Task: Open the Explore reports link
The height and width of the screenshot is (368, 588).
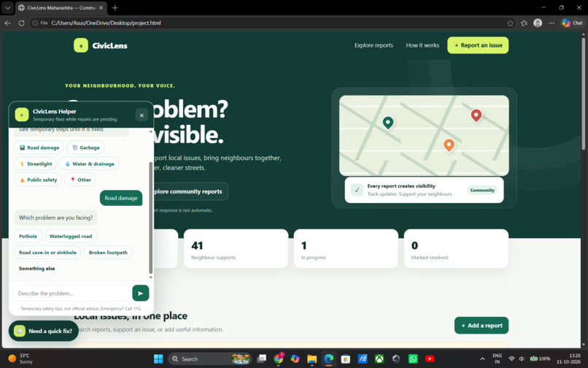Action: tap(374, 45)
